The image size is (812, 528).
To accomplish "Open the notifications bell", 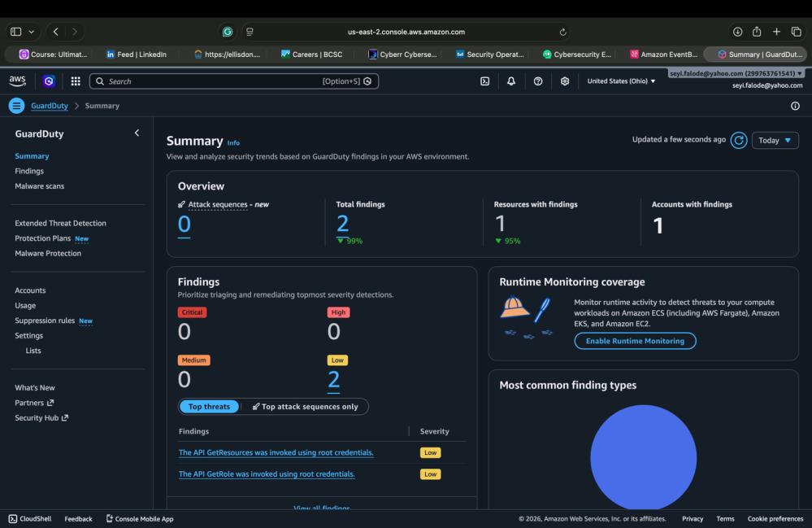I will point(511,81).
